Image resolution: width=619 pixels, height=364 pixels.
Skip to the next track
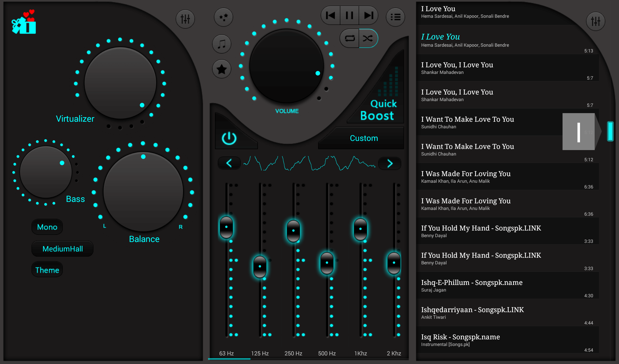(x=368, y=15)
